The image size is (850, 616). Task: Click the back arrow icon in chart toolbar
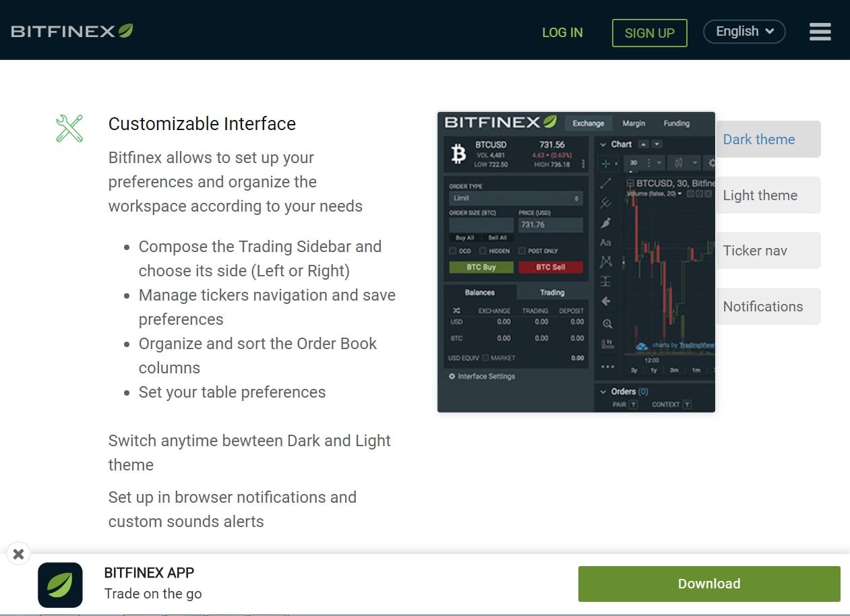(x=605, y=301)
